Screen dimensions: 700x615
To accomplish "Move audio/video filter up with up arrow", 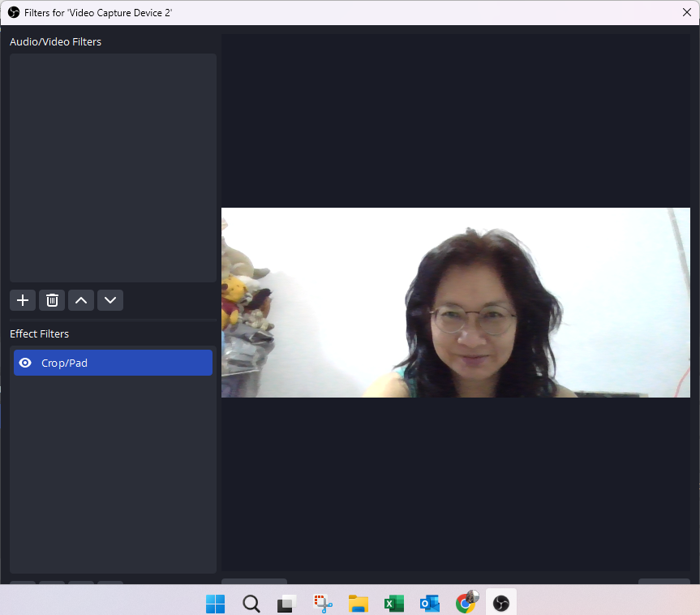I will tap(81, 300).
